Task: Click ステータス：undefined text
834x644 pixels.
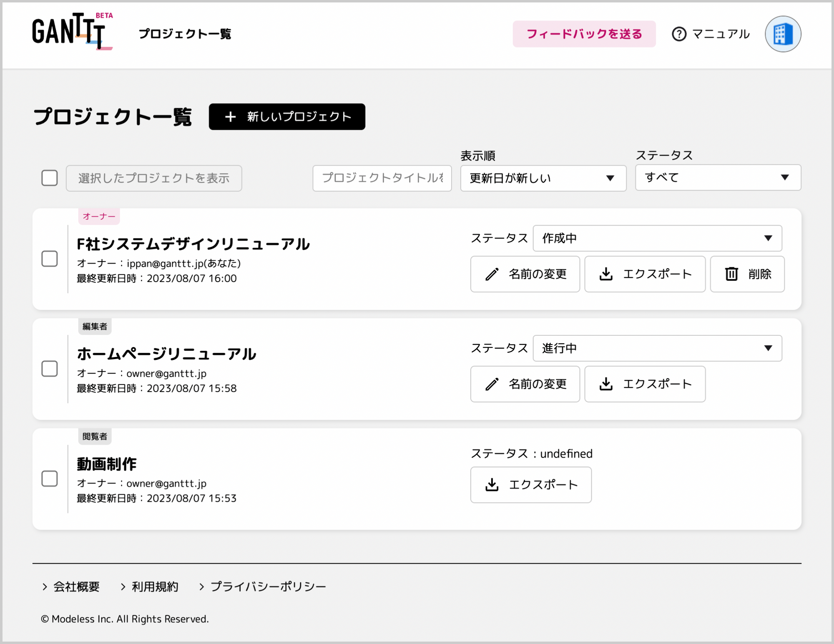Action: [x=531, y=453]
